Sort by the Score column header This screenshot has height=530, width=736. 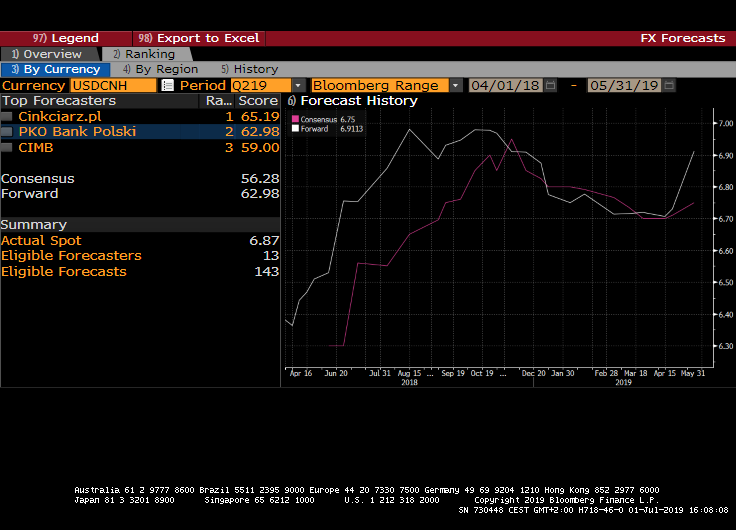click(x=258, y=101)
